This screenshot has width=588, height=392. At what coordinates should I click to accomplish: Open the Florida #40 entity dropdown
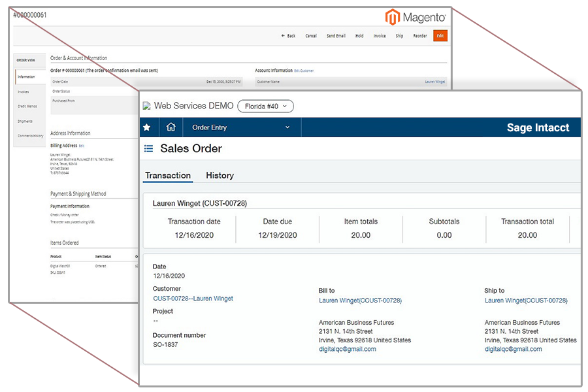[265, 106]
